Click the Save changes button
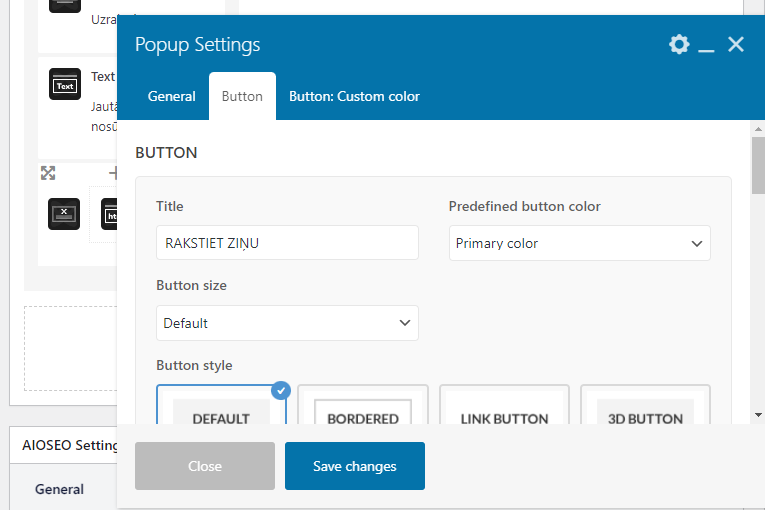 click(354, 466)
